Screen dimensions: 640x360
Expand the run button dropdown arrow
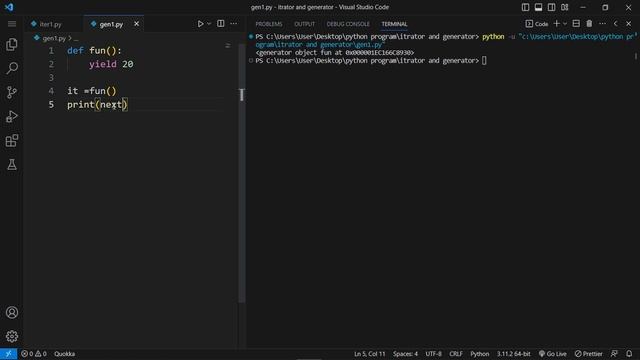coord(209,24)
